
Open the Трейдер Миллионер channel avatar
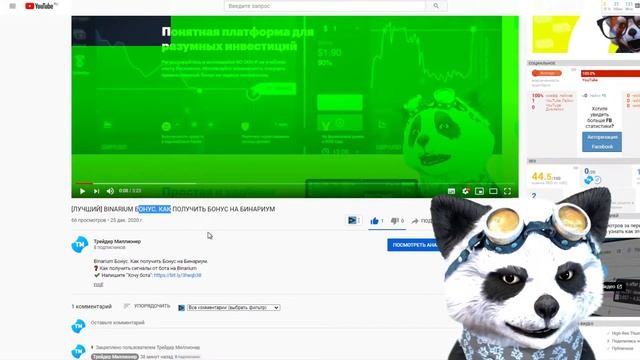tap(80, 244)
